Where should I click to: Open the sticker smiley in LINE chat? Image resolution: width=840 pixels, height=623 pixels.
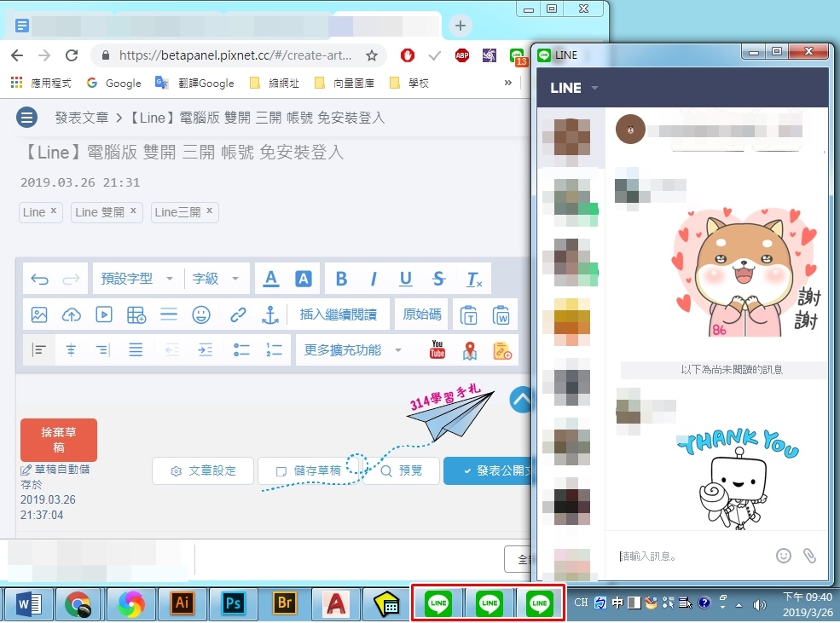pos(783,556)
